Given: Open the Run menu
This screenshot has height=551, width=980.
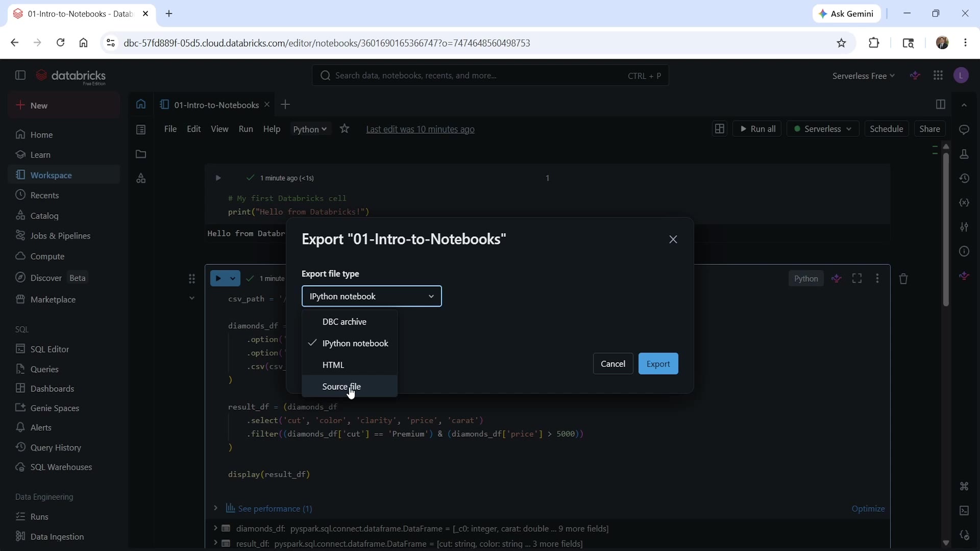Looking at the screenshot, I should 246,129.
